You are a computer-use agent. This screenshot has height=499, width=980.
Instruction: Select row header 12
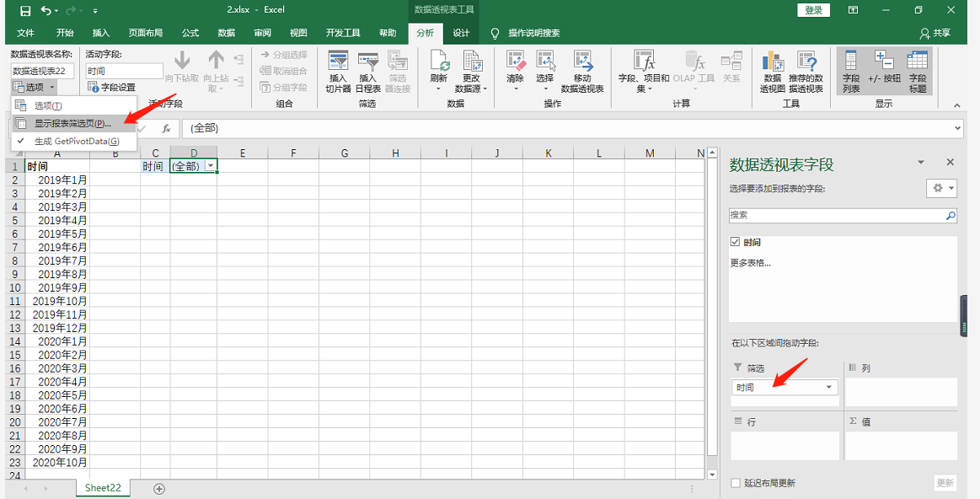[x=15, y=314]
